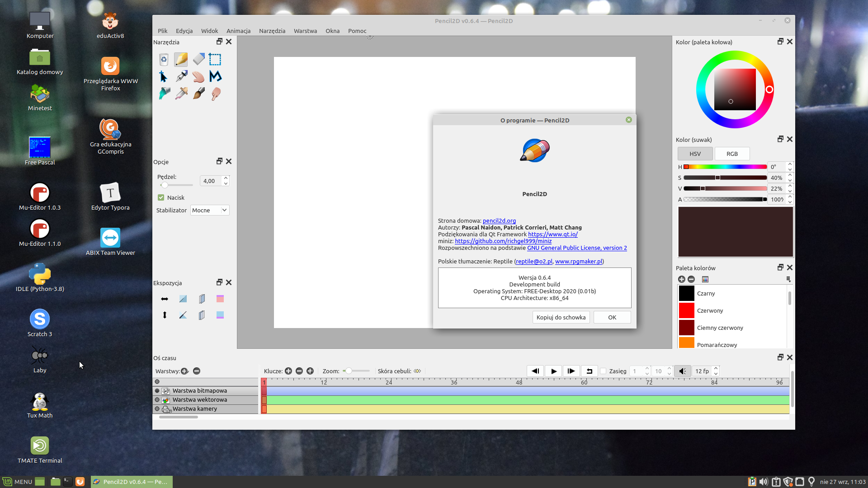This screenshot has height=488, width=868.
Task: Select the Pencil tool
Action: point(181,59)
